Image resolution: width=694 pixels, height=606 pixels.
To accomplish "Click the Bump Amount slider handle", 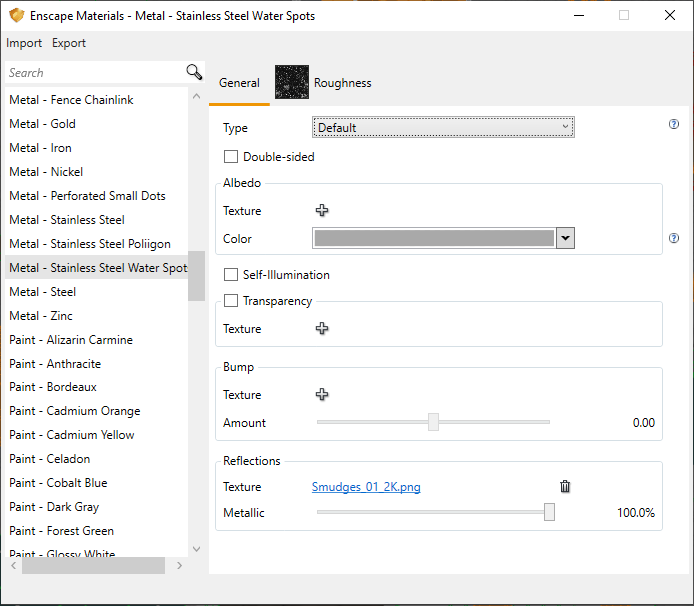I will click(x=433, y=422).
